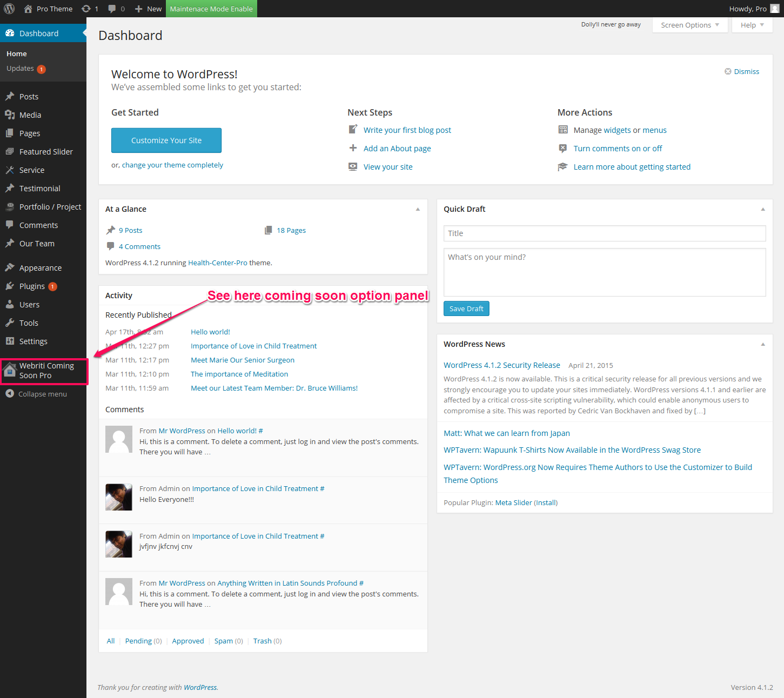Filter comments by Pending
Screen dimensions: 784x698
coord(138,641)
